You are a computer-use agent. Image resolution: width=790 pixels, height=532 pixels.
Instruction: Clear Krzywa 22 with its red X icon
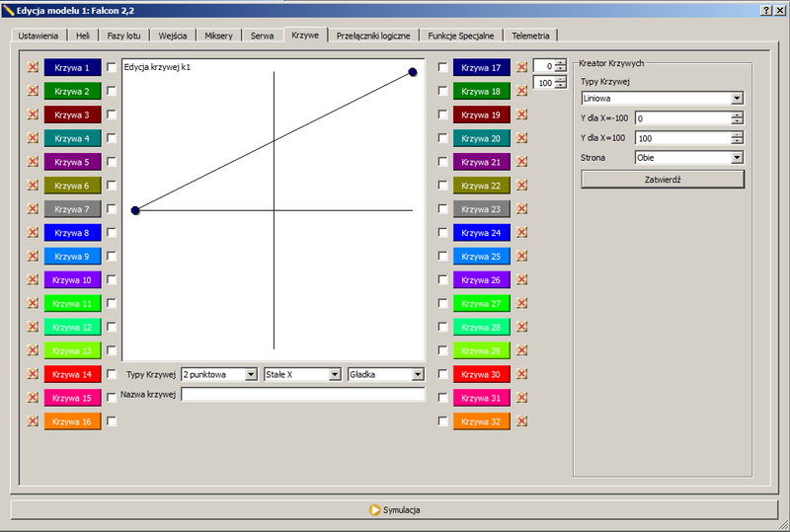click(x=522, y=185)
